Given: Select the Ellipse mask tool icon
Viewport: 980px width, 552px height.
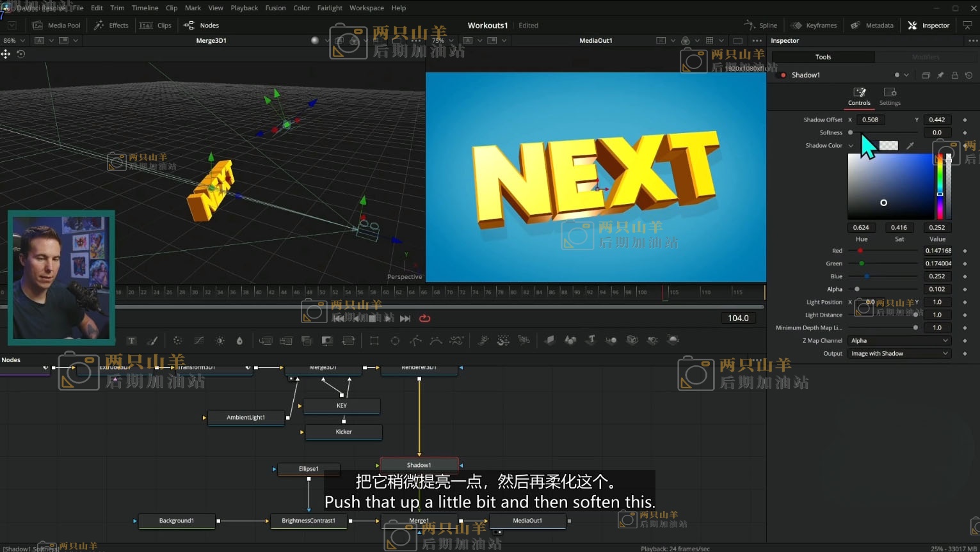Looking at the screenshot, I should click(395, 341).
